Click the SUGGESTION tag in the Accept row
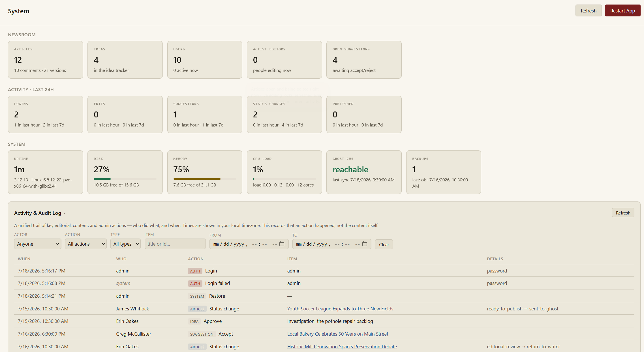Screen dimensions: 644x352 click(202, 334)
